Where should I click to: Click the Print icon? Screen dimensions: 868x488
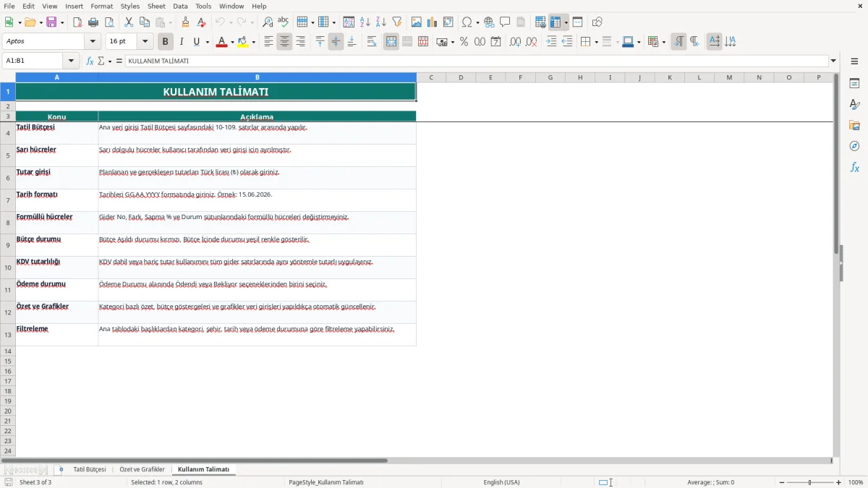(93, 22)
